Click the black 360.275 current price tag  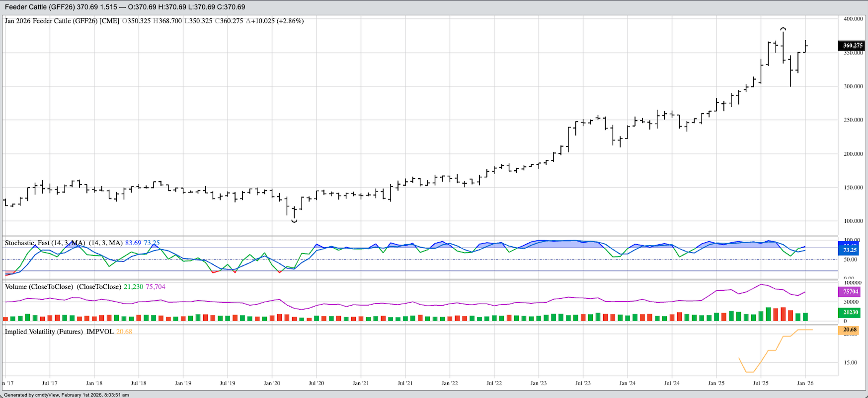(x=851, y=46)
